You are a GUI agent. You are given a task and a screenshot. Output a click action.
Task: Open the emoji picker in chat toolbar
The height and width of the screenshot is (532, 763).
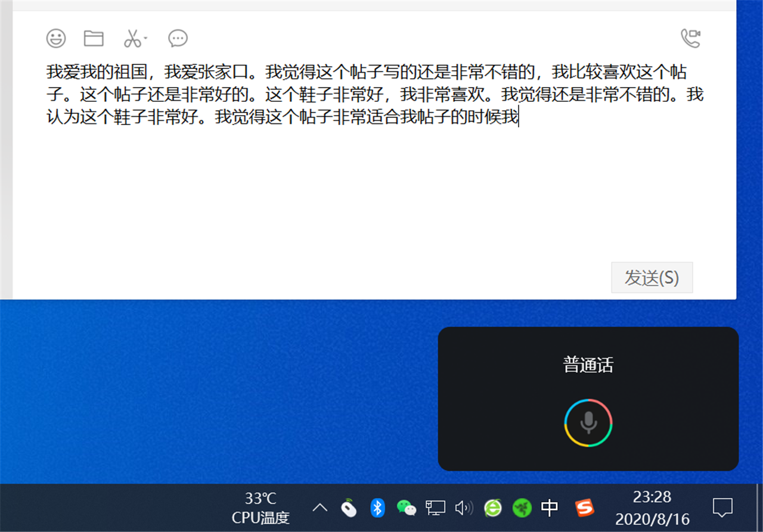click(56, 39)
